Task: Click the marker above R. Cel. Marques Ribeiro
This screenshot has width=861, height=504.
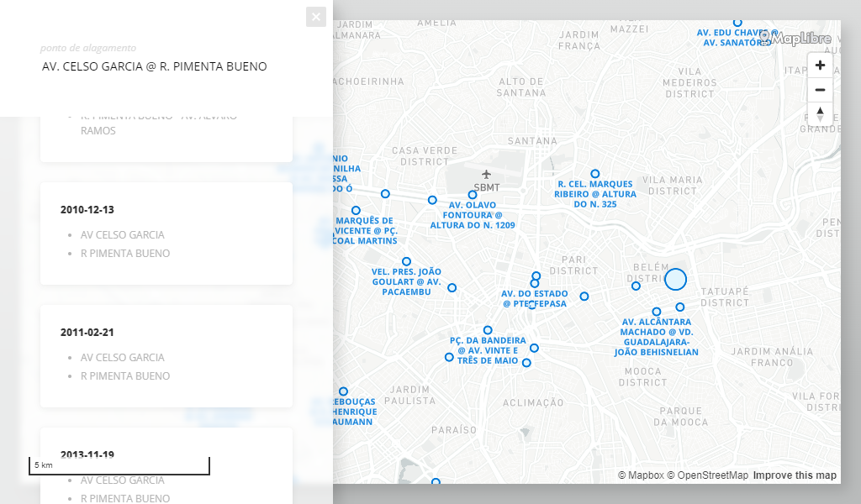Action: tap(594, 174)
